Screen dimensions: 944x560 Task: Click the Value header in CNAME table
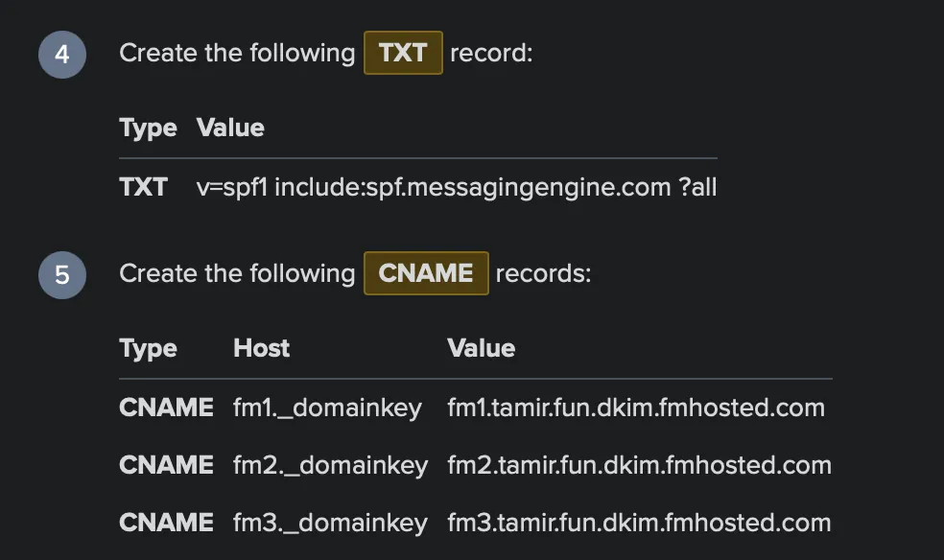[x=481, y=348]
